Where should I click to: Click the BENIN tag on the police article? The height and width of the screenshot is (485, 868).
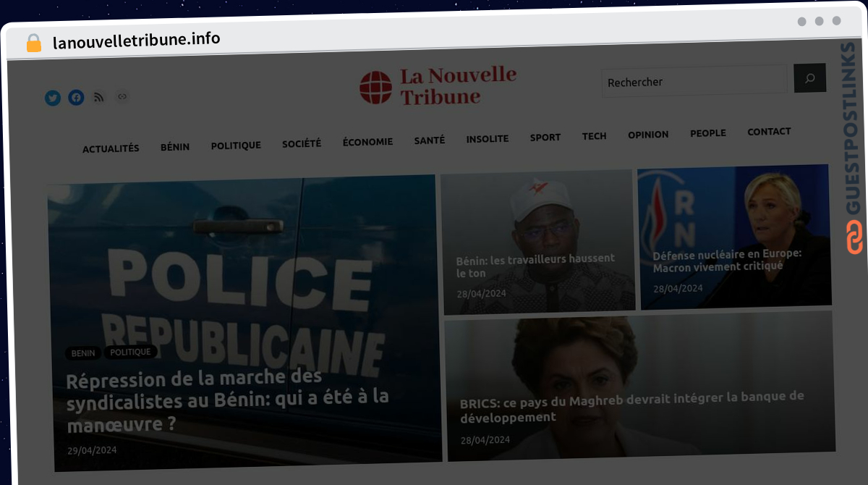point(84,354)
